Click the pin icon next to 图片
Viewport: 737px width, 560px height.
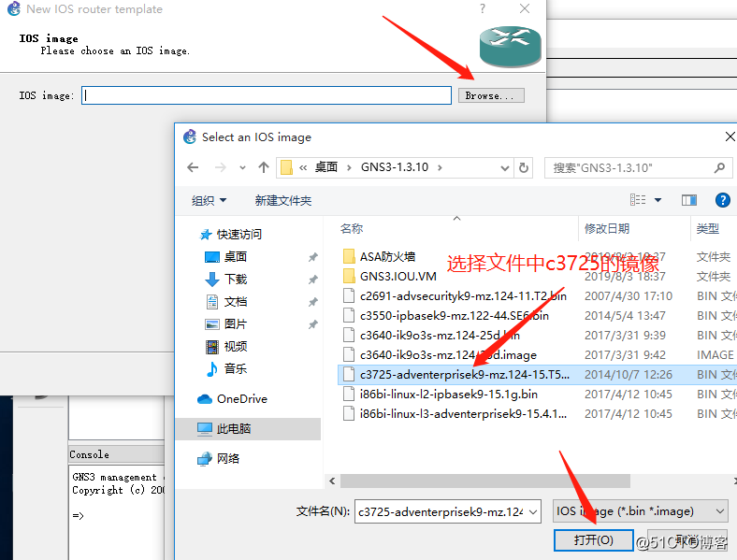(313, 324)
